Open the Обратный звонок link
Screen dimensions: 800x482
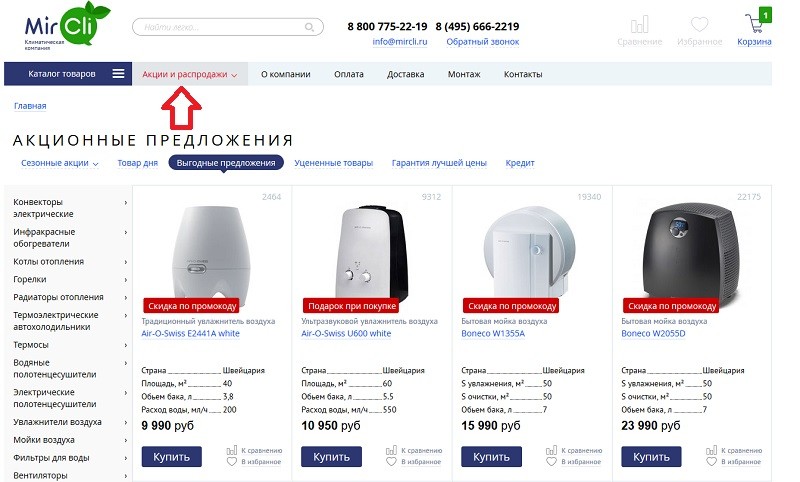[x=483, y=42]
